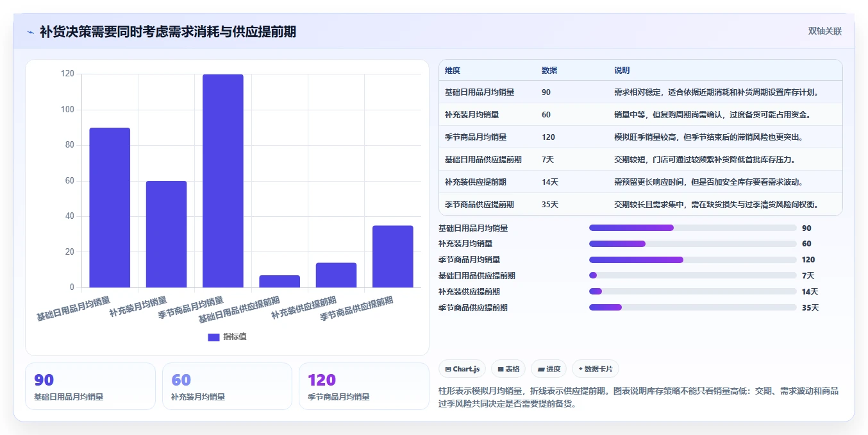Click the chart bar for 补充装供应提前期
Screen dimensions: 868x435
336,275
